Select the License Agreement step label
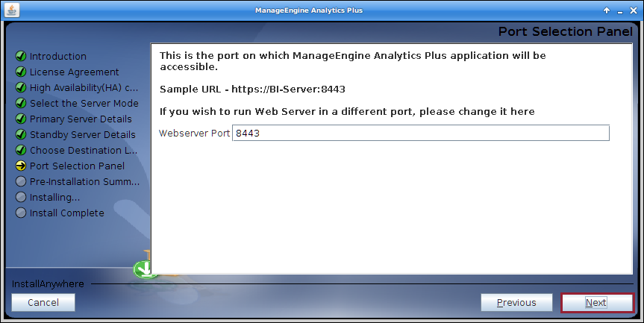The width and height of the screenshot is (644, 323). pyautogui.click(x=75, y=72)
